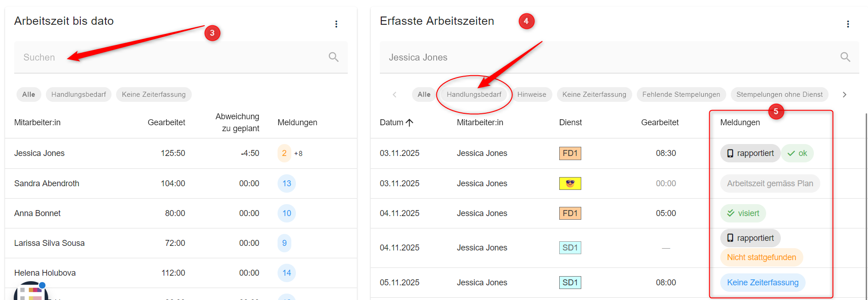Click the 08:30 worked time cell

coord(666,153)
